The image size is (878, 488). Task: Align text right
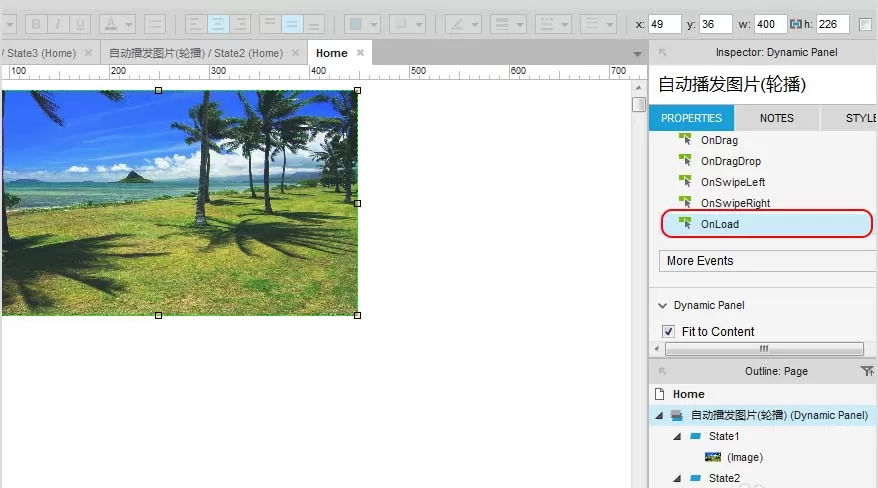(x=240, y=24)
